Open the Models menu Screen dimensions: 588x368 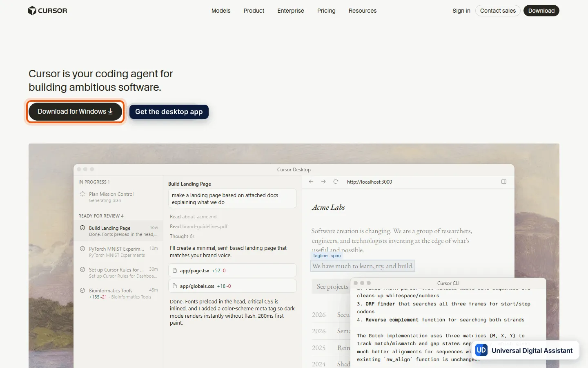221,11
